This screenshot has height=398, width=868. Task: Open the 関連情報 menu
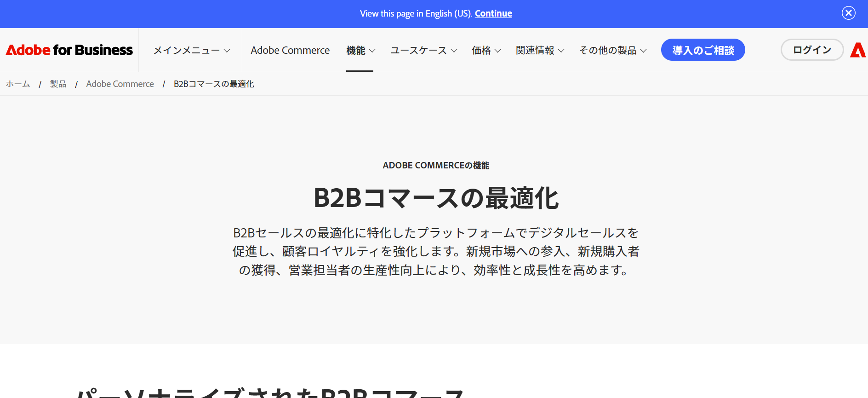click(539, 50)
